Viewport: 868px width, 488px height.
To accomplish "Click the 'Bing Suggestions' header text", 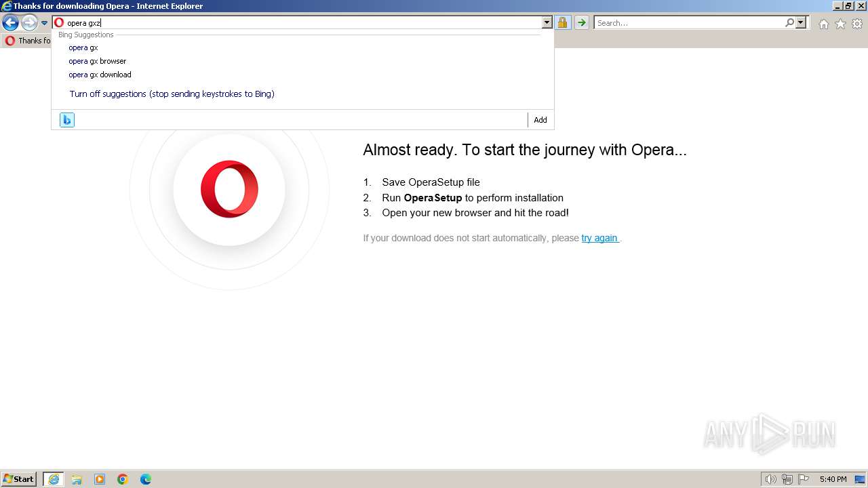I will 86,35.
